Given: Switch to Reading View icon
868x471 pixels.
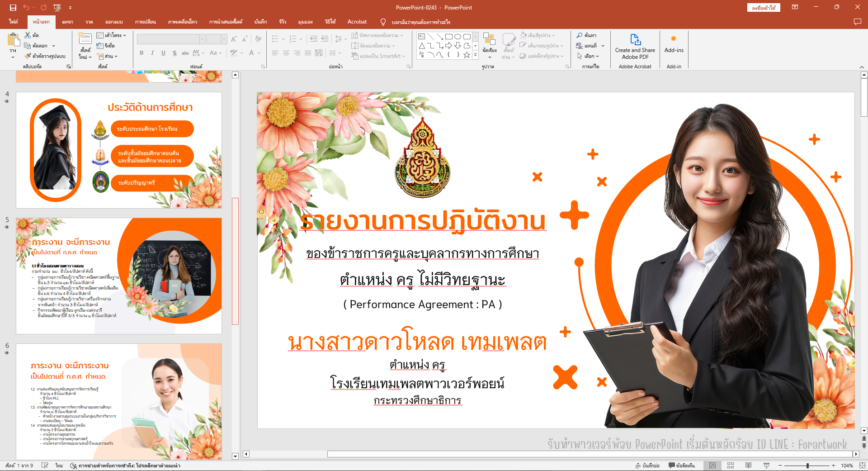Looking at the screenshot, I should (748, 466).
